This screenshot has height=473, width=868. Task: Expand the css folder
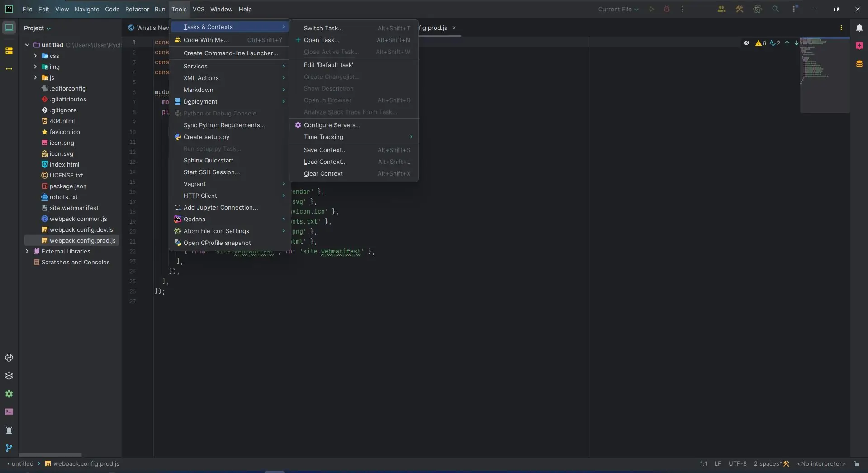point(35,56)
